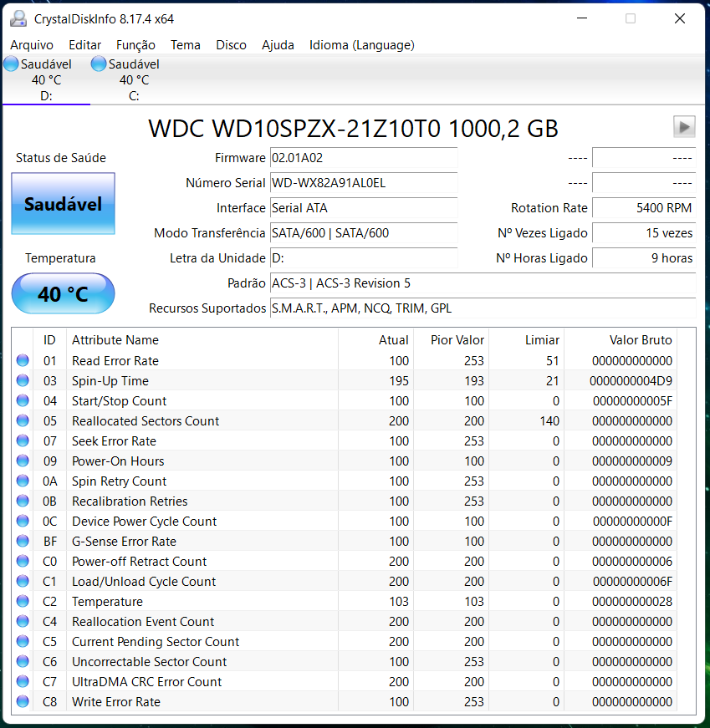
Task: Click the Padrão field ACS-3 Revision 5
Action: 483,283
